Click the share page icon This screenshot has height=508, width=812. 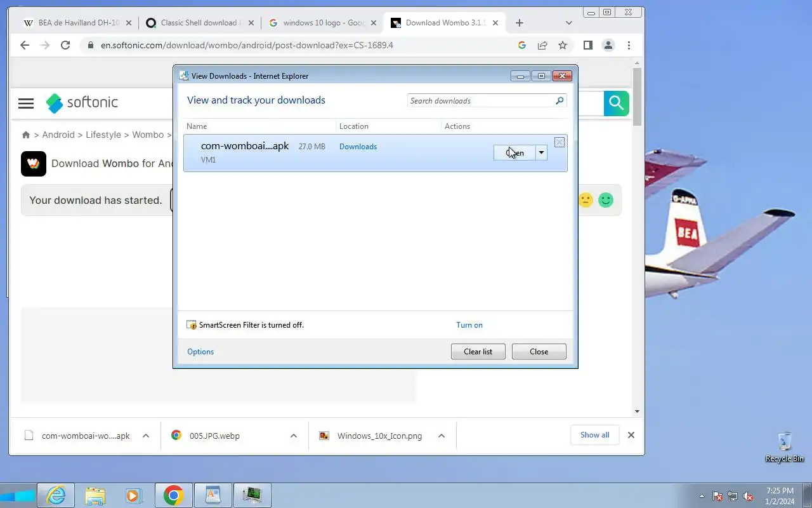[x=542, y=45]
